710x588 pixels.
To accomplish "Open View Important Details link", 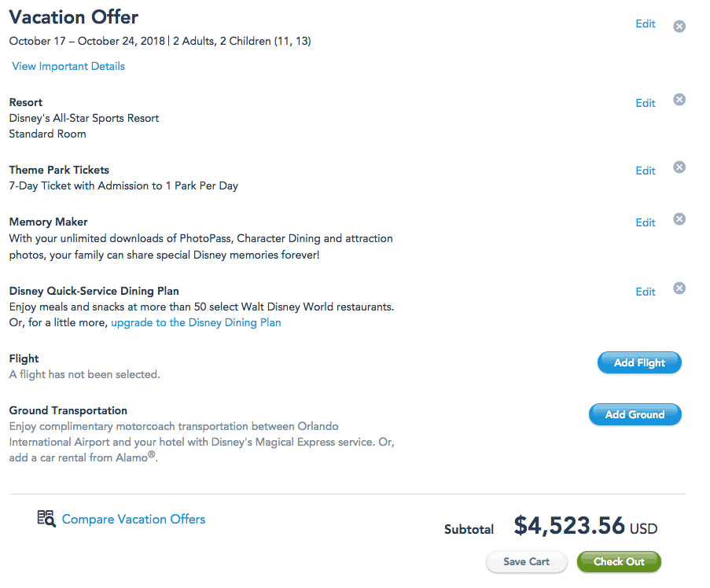I will click(x=68, y=66).
